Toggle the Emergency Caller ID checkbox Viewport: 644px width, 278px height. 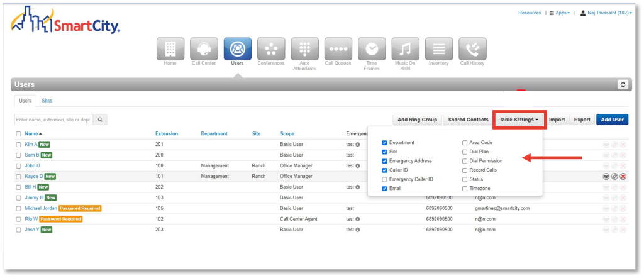pos(385,179)
